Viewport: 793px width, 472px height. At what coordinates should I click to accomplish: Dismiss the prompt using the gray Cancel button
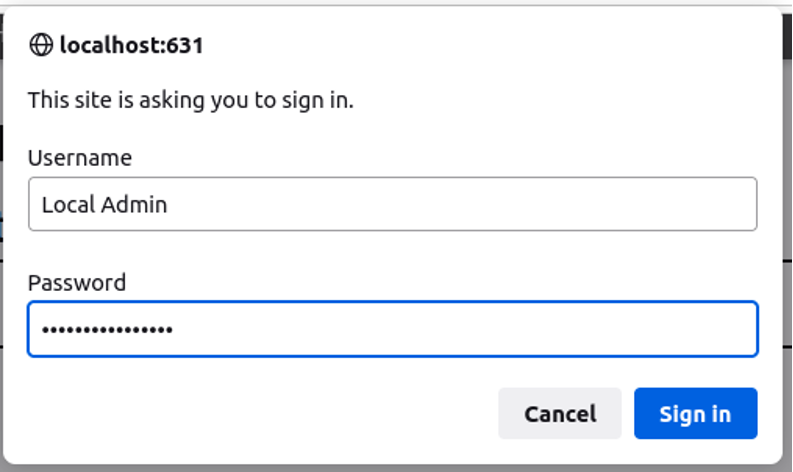point(560,414)
